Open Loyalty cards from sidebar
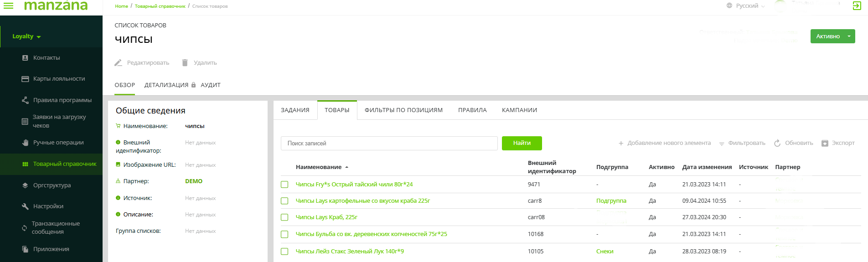The height and width of the screenshot is (262, 868). (x=59, y=79)
